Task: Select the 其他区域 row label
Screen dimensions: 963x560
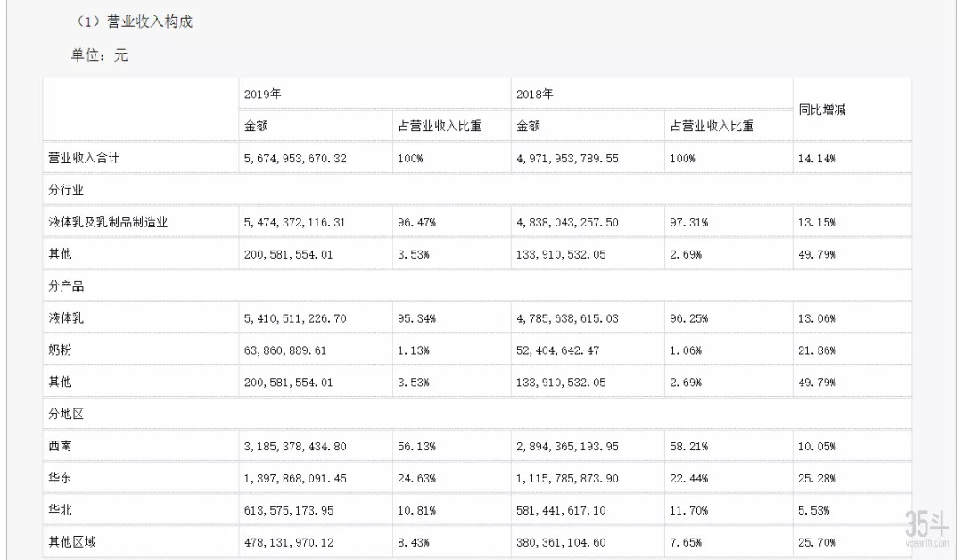Action: click(x=71, y=541)
